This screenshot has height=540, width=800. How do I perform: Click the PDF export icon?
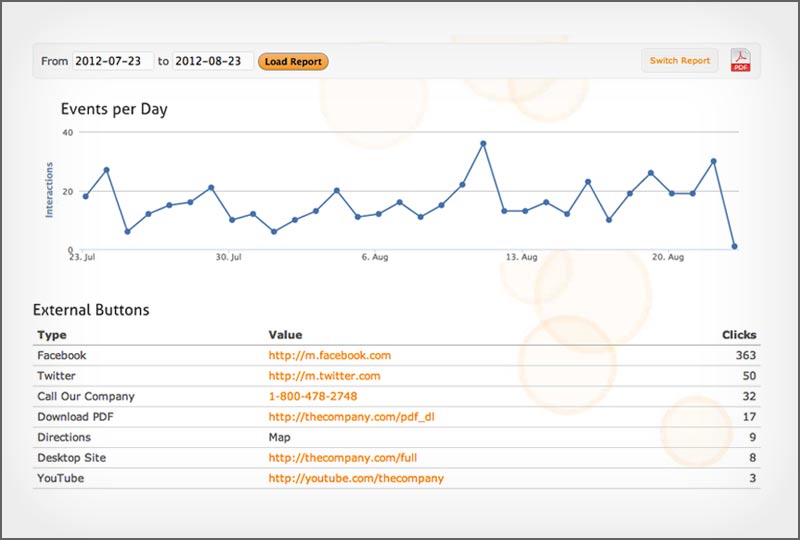pyautogui.click(x=740, y=61)
